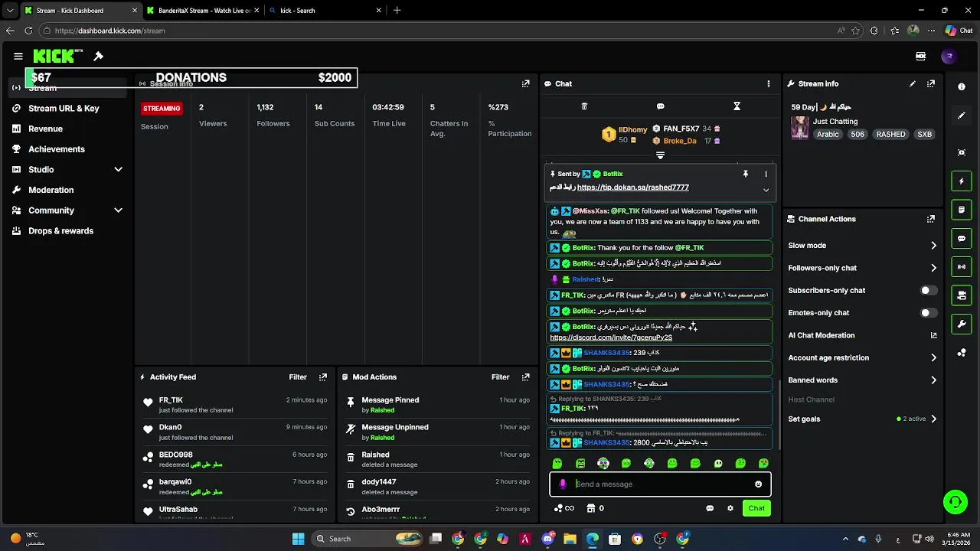
Task: Click the Kick profile avatar top right
Action: point(949,56)
